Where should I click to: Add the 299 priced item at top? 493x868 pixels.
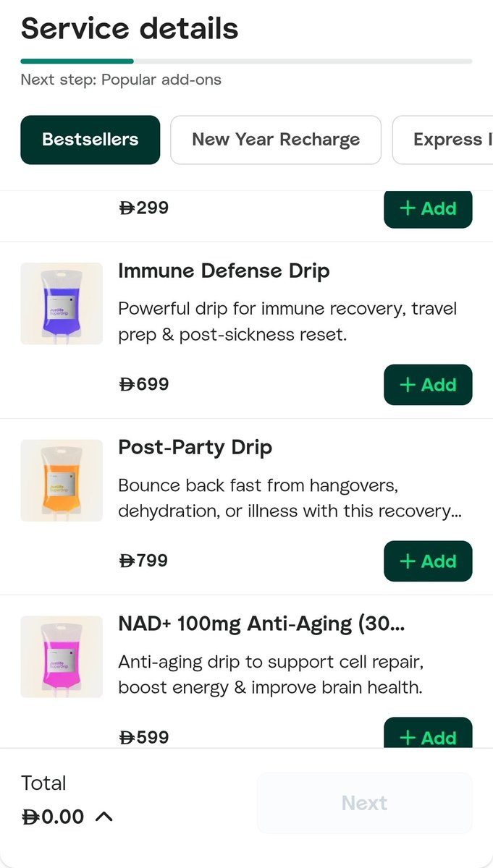coord(428,209)
